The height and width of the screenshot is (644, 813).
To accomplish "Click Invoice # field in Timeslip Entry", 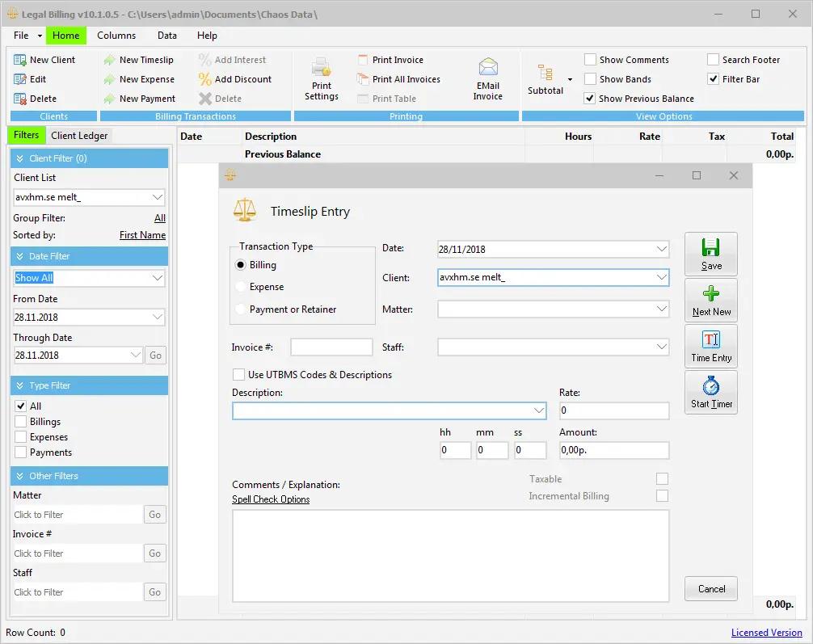I will click(x=331, y=347).
